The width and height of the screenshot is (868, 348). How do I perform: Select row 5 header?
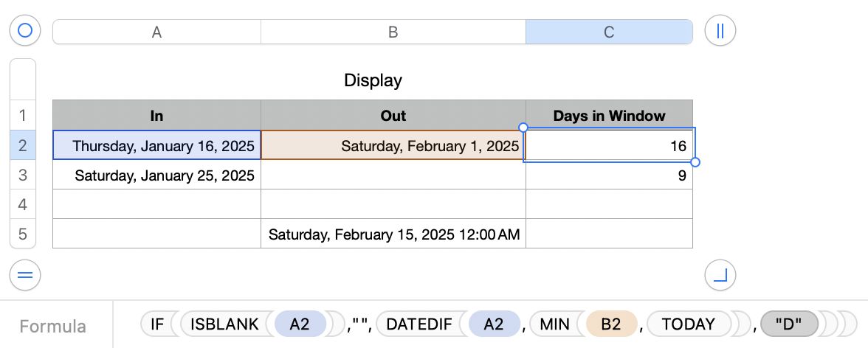click(22, 234)
